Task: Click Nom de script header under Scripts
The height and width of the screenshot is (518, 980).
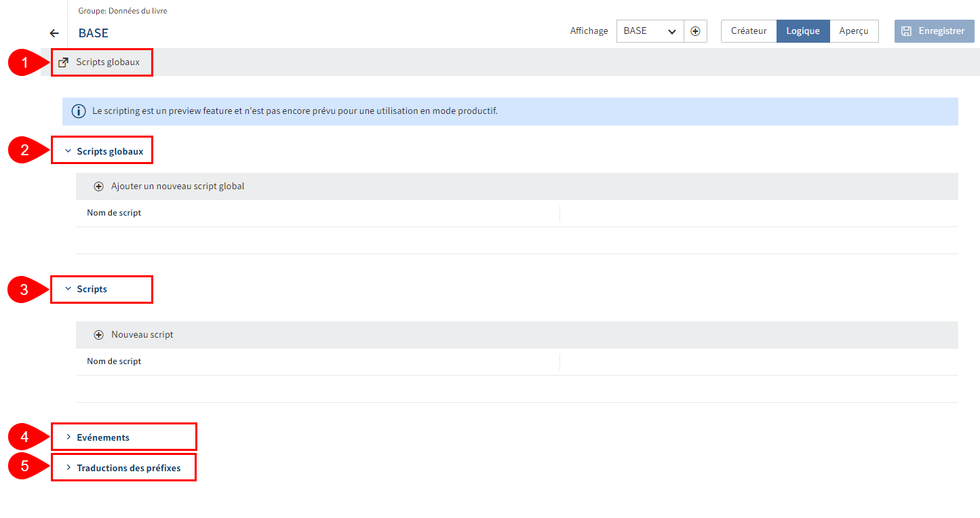Action: (114, 361)
